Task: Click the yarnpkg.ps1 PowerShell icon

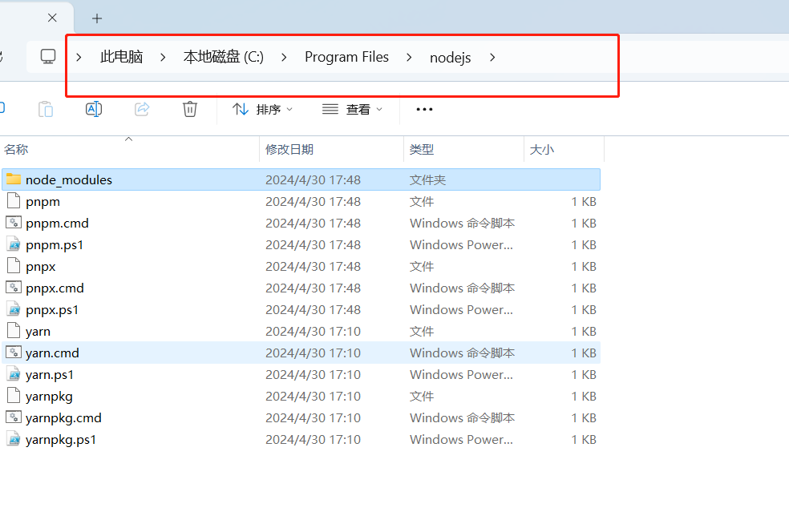Action: coord(14,438)
